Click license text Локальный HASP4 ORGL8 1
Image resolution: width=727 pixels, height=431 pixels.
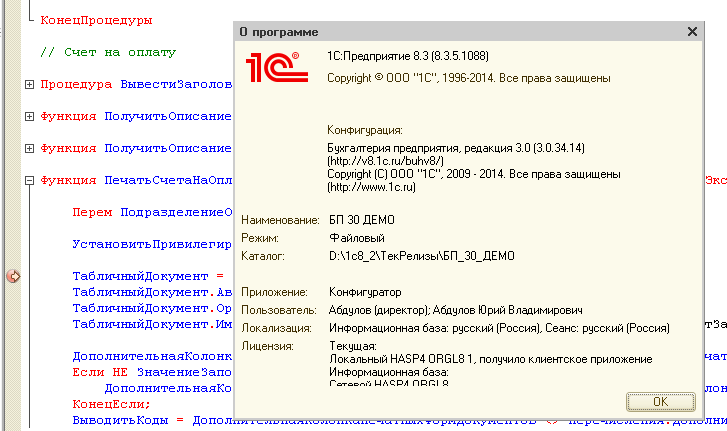(401, 359)
